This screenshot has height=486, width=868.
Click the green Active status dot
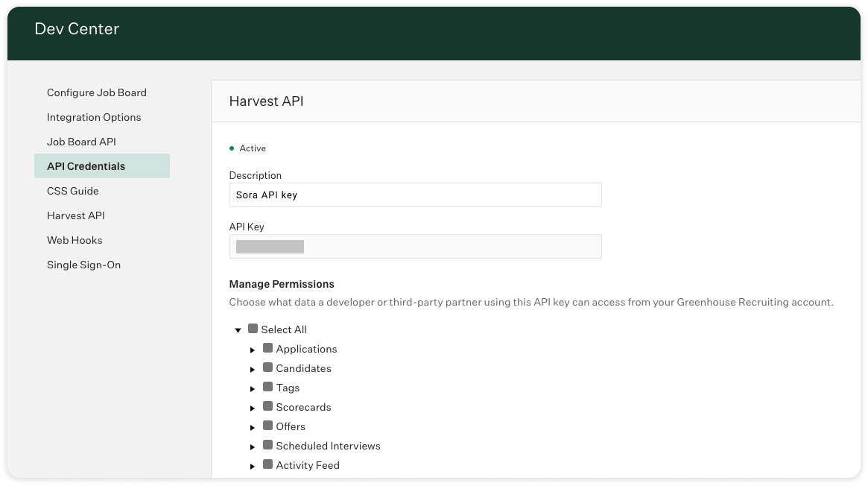pyautogui.click(x=232, y=148)
